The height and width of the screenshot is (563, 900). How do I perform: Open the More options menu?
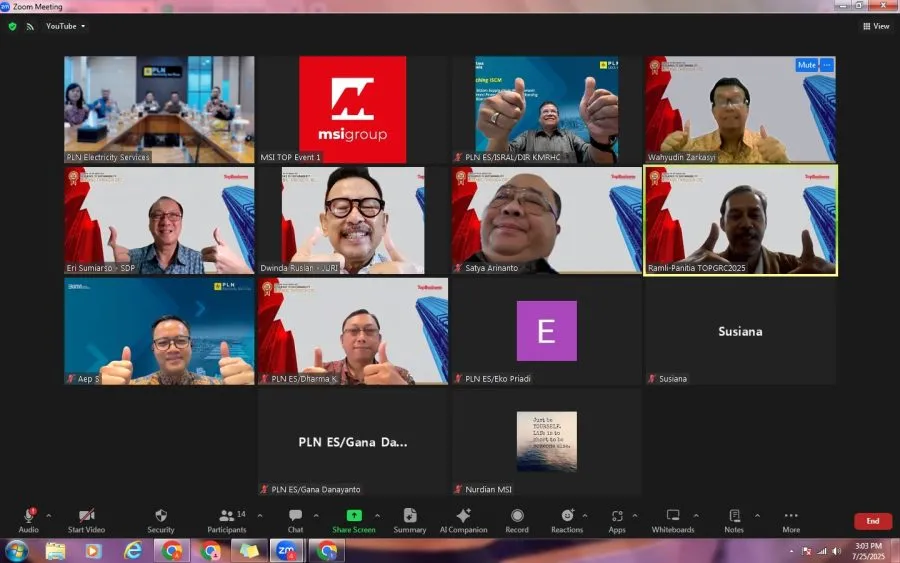(x=791, y=518)
